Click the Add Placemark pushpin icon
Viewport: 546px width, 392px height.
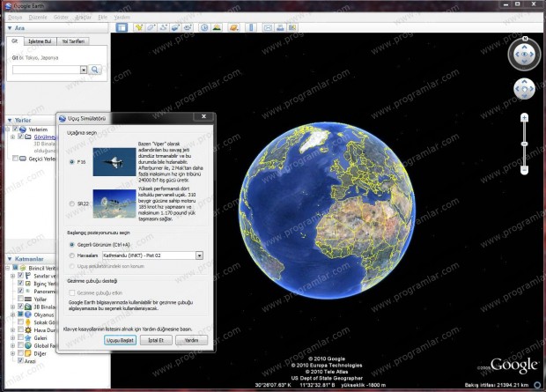click(x=138, y=27)
